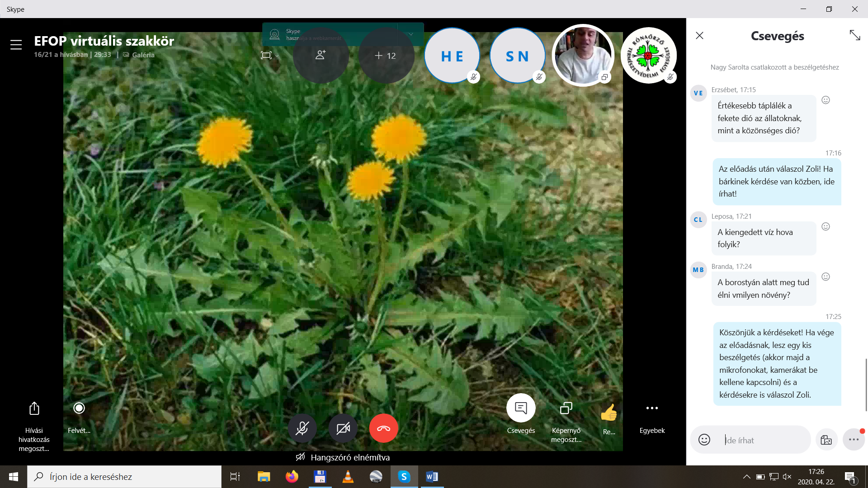Switch to Word on the taskbar
868x488 pixels.
(432, 477)
